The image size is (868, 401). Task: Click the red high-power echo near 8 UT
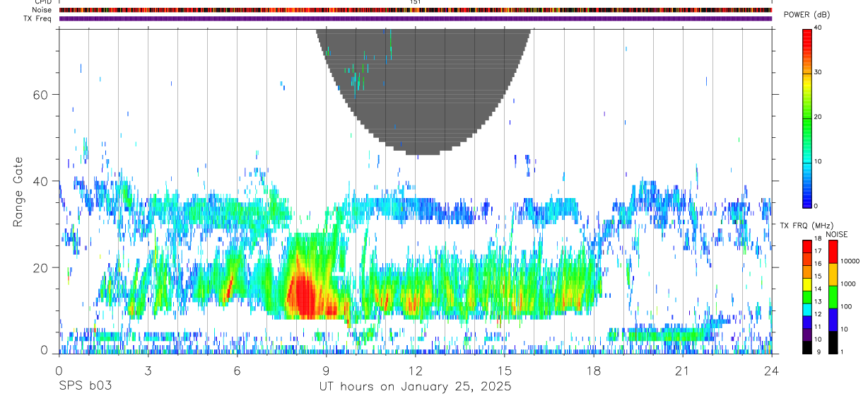pyautogui.click(x=304, y=297)
